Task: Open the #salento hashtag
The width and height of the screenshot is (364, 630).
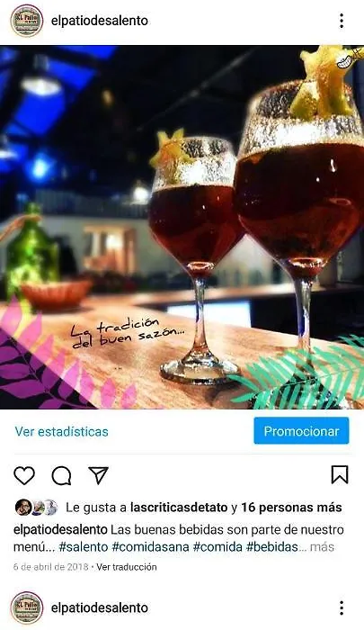Action: coord(84,547)
